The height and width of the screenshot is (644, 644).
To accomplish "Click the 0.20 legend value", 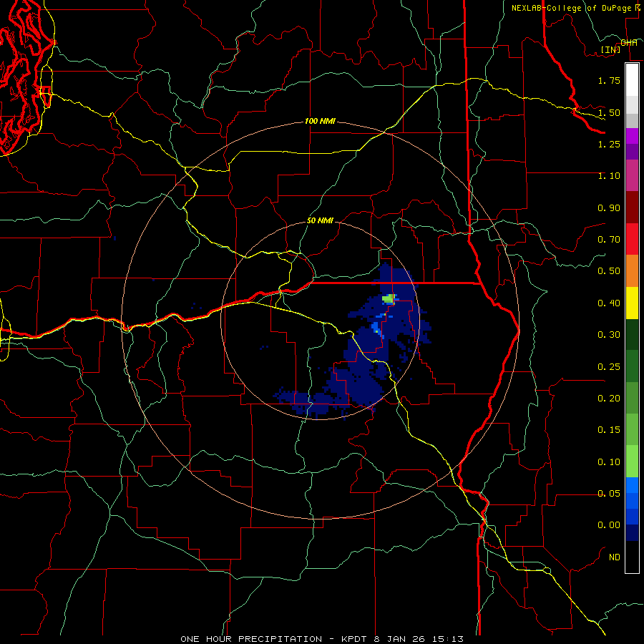I will pos(609,399).
